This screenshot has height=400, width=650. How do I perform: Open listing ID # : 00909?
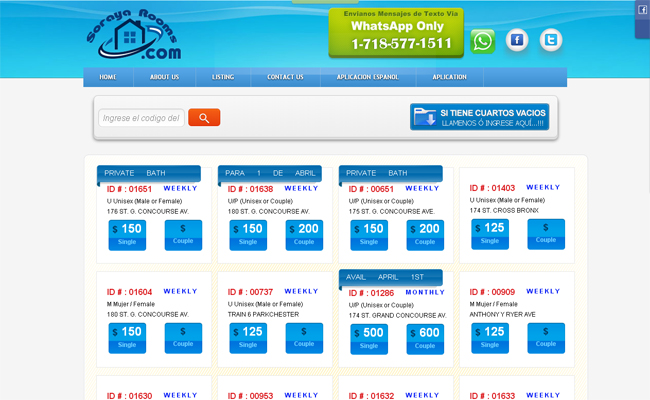point(493,292)
